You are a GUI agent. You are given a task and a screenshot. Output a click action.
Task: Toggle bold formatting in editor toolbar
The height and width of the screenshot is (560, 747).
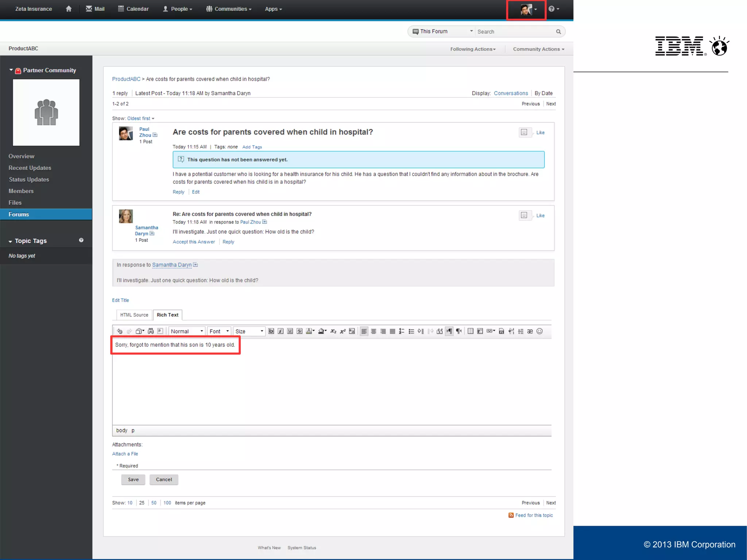[271, 331]
